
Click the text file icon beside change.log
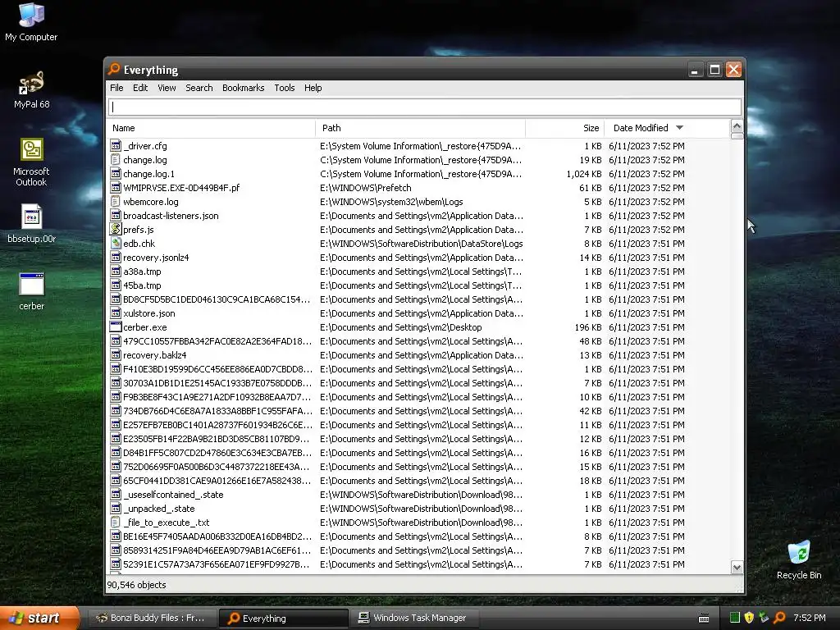click(115, 160)
